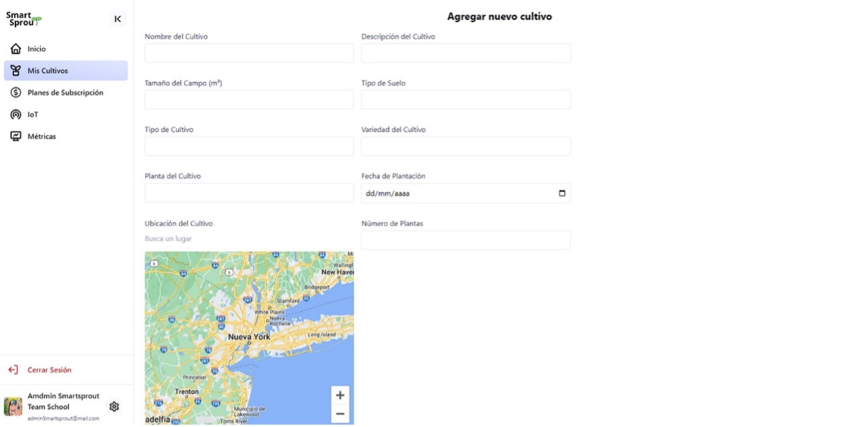Click the Variedad del Cultivo field

click(x=466, y=147)
